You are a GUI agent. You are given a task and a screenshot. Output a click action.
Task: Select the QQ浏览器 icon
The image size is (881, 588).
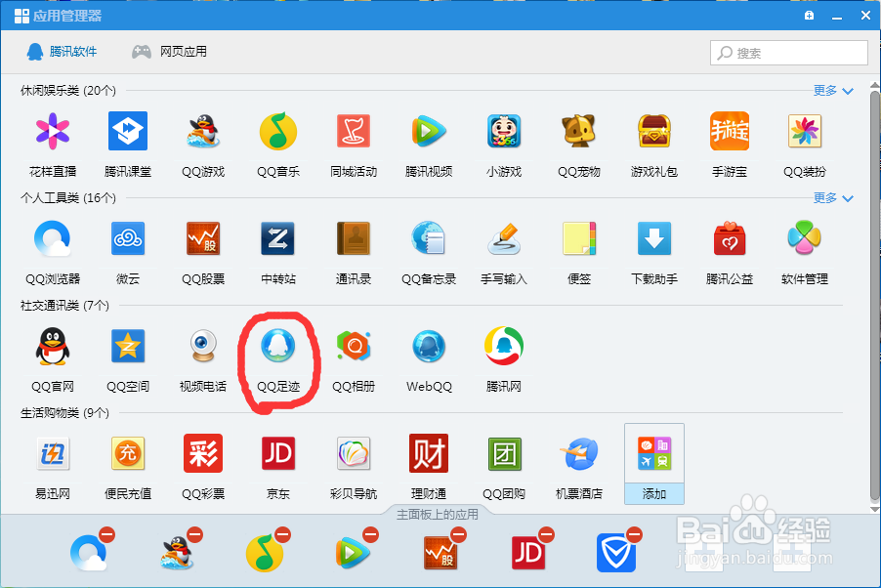pos(52,238)
